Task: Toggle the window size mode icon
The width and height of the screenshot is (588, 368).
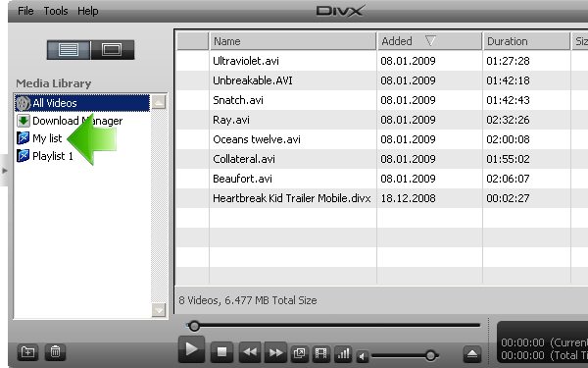Action: 299,353
